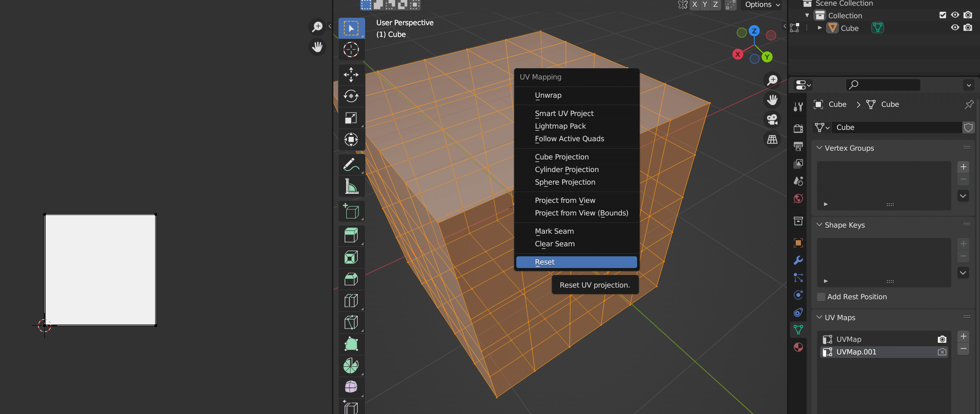The width and height of the screenshot is (980, 414).
Task: Open Tool properties tab
Action: [x=798, y=106]
